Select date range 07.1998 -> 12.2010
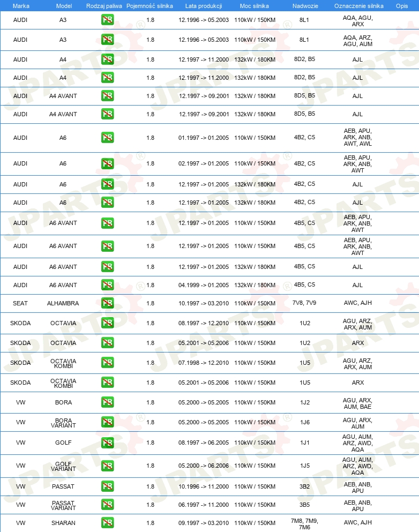419x532 pixels. point(204,363)
